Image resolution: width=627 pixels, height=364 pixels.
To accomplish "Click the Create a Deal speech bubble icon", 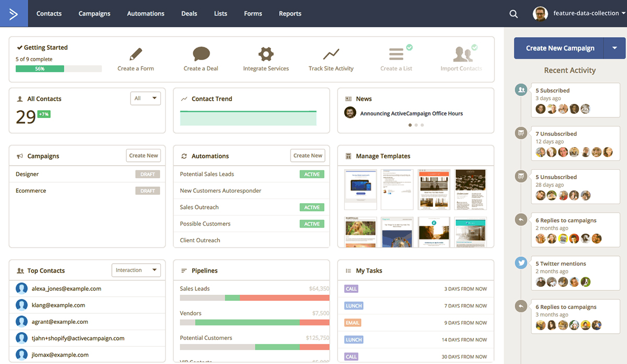I will point(201,54).
